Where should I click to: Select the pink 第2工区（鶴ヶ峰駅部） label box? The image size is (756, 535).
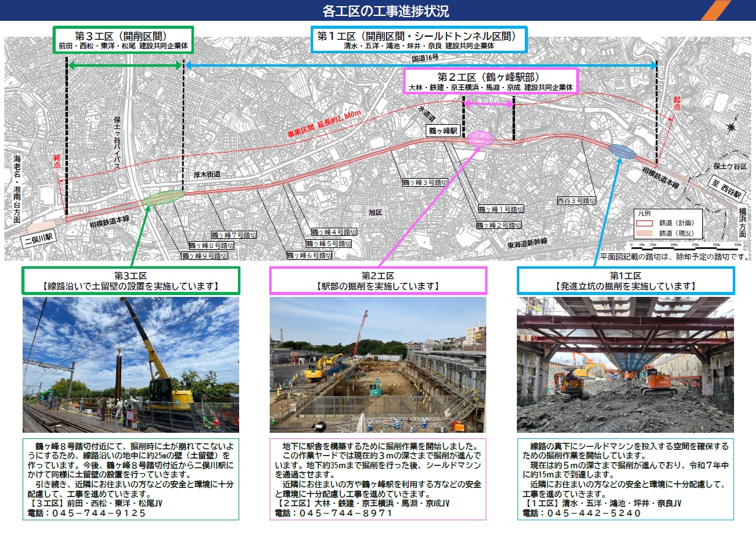tap(491, 81)
